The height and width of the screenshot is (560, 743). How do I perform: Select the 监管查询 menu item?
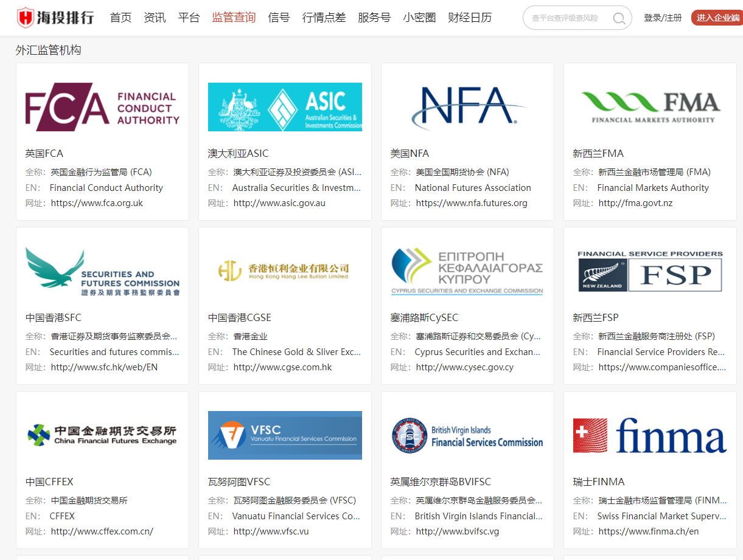tap(234, 18)
